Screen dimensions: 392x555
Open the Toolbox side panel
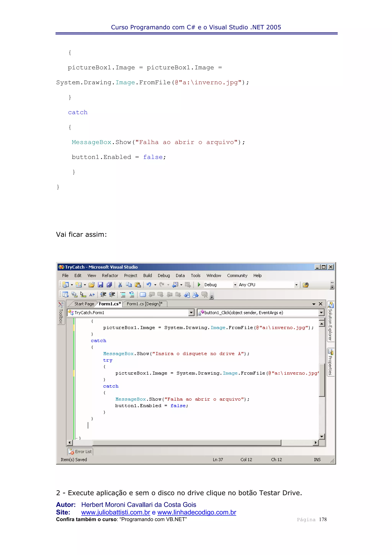[61, 313]
